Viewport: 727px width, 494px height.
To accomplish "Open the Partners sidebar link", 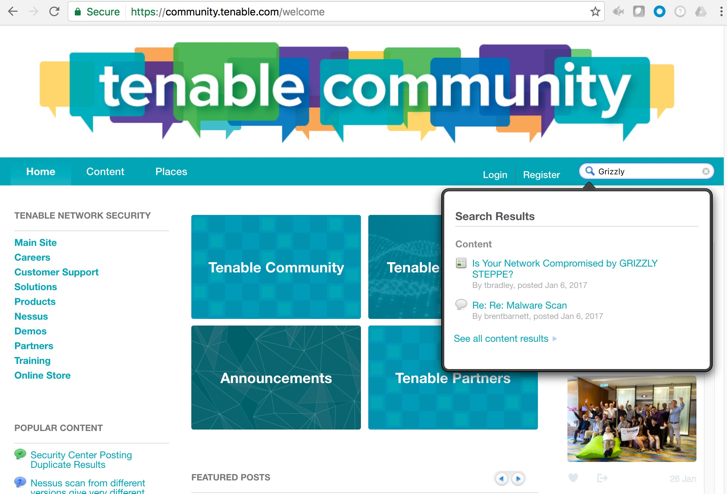I will (x=33, y=346).
